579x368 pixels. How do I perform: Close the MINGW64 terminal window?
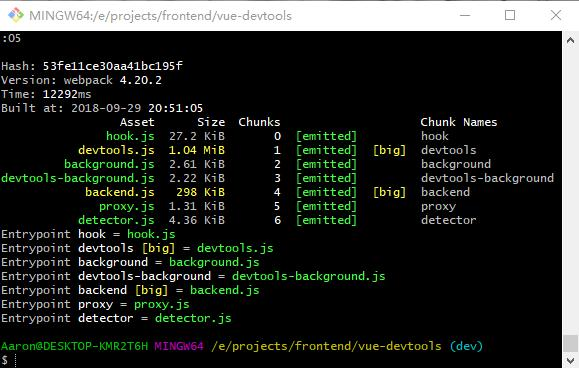click(x=555, y=15)
